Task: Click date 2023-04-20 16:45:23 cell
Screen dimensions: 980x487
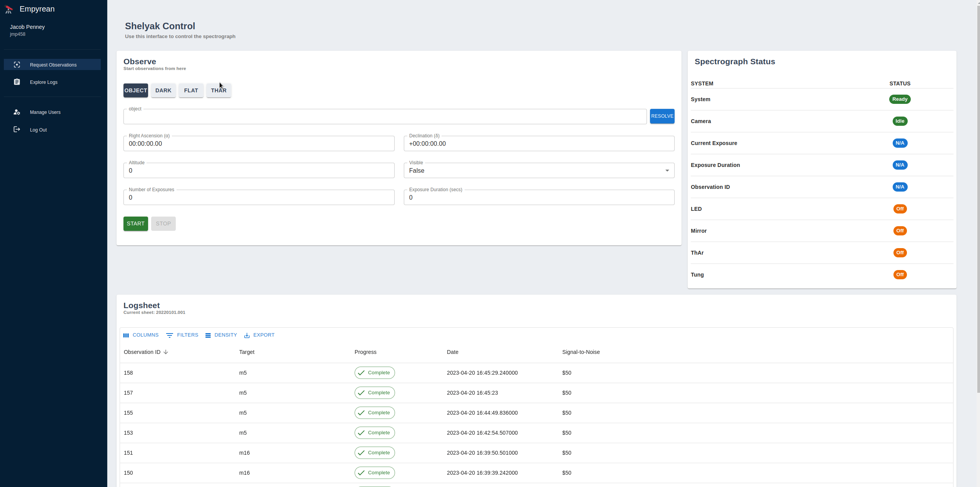Action: [x=472, y=393]
